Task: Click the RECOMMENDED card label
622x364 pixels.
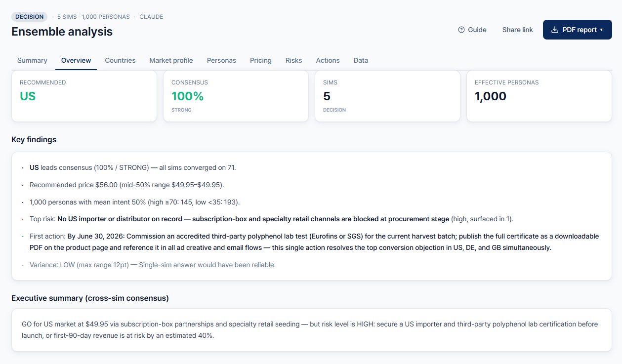Action: click(x=42, y=82)
